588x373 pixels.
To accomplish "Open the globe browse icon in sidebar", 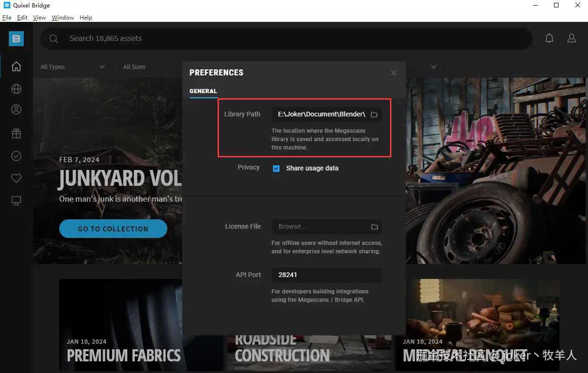I will click(16, 88).
